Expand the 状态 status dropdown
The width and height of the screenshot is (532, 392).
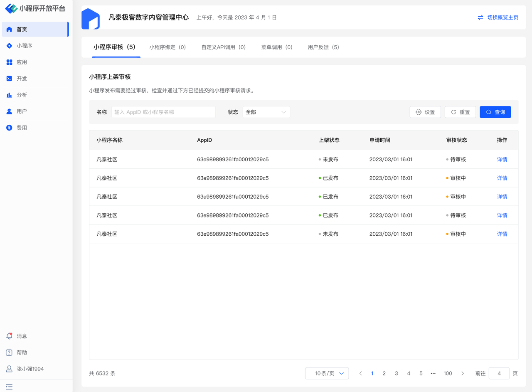click(266, 112)
